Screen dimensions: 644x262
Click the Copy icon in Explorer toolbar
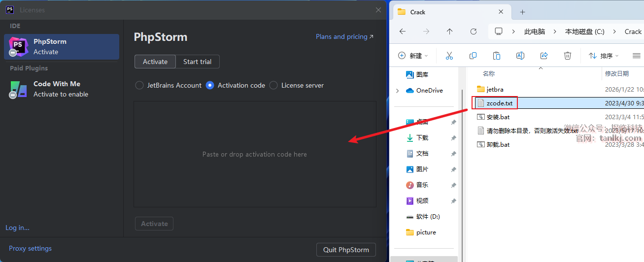pyautogui.click(x=473, y=56)
